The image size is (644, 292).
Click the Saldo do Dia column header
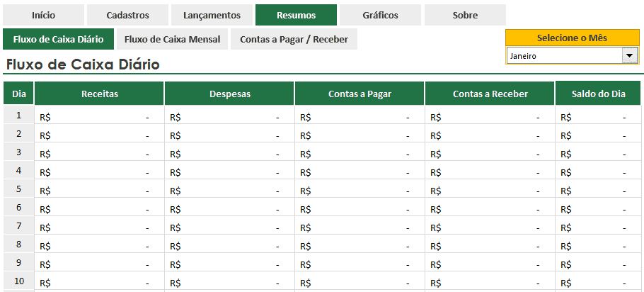coord(599,94)
